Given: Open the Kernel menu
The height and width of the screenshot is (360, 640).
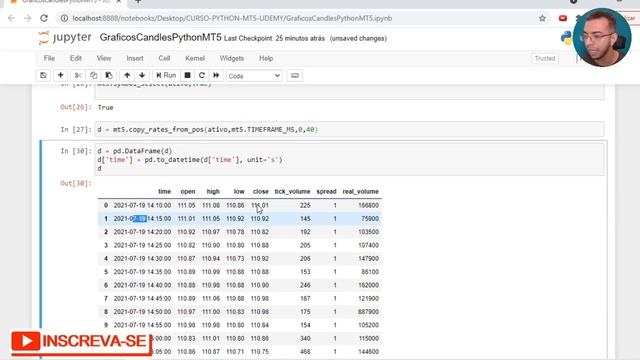Looking at the screenshot, I should [195, 58].
